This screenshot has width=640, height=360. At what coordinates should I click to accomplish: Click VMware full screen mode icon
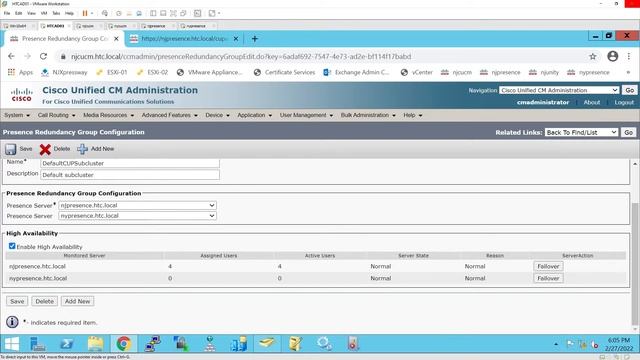(173, 13)
